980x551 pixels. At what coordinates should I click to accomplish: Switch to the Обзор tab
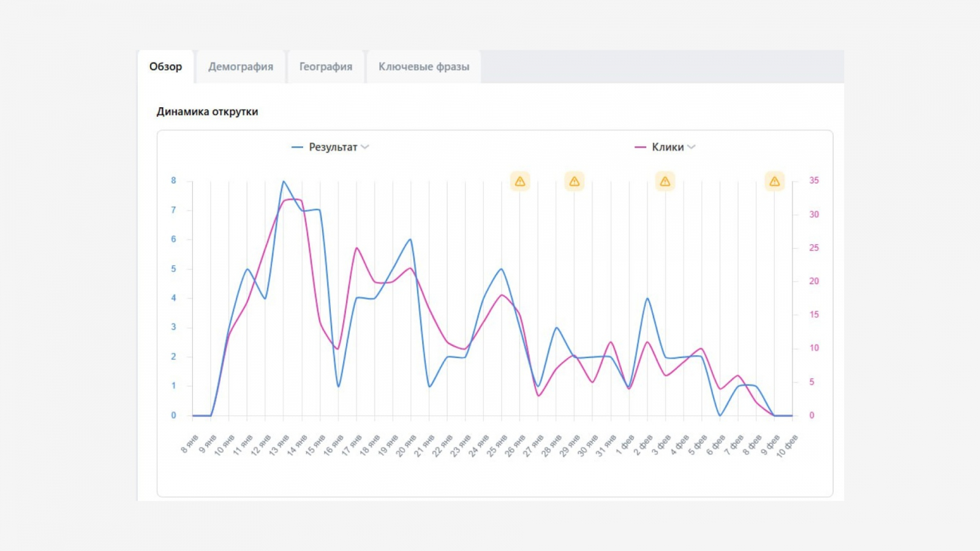pos(165,67)
